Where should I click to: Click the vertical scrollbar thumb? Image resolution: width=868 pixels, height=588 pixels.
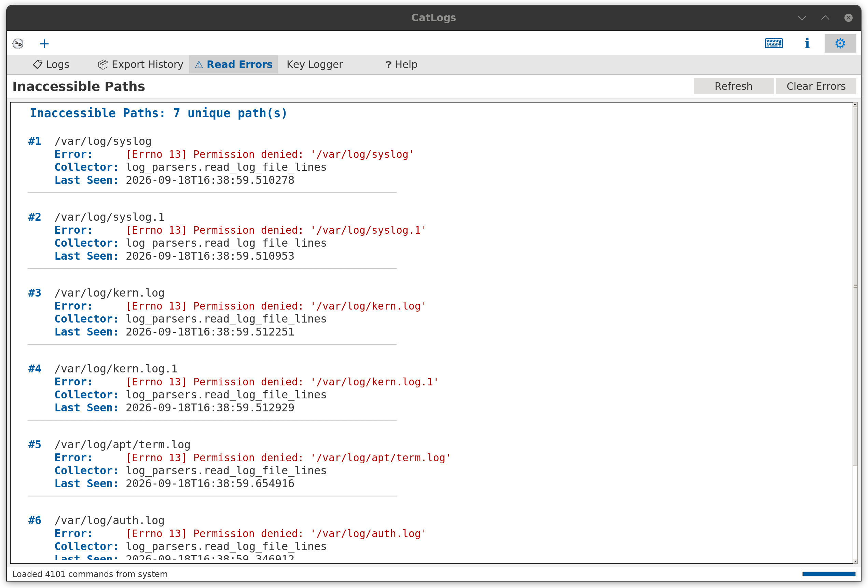click(855, 287)
